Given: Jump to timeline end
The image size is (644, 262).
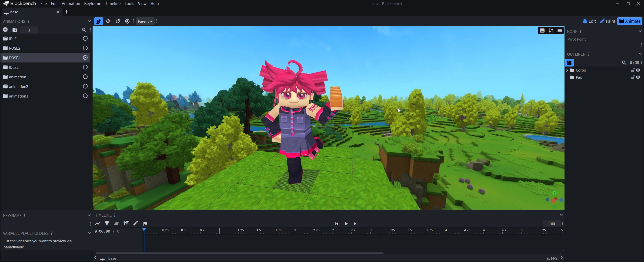Looking at the screenshot, I should (x=356, y=224).
